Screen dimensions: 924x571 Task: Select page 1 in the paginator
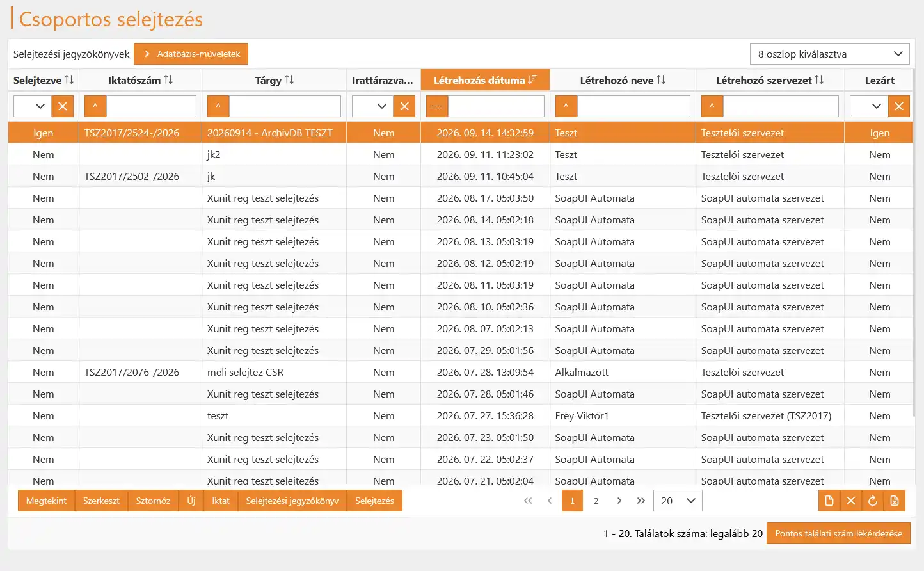[x=572, y=501]
